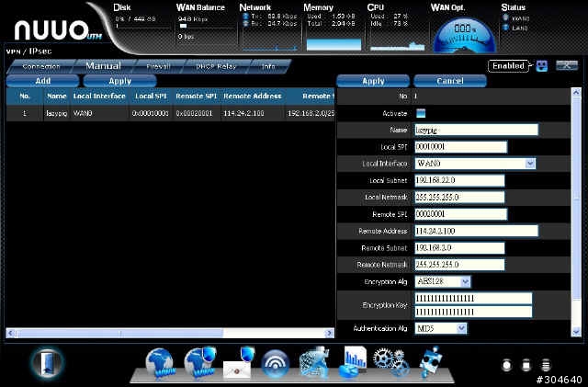Screen dimensions: 588x387
Task: Click the Memory usage graph
Action: coord(334,44)
